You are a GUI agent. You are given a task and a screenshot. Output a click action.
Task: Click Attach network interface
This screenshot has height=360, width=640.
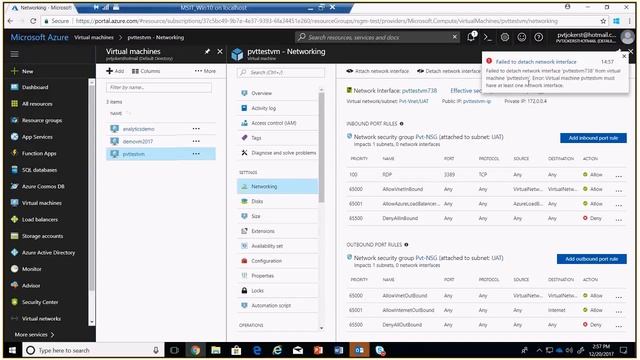tap(378, 71)
